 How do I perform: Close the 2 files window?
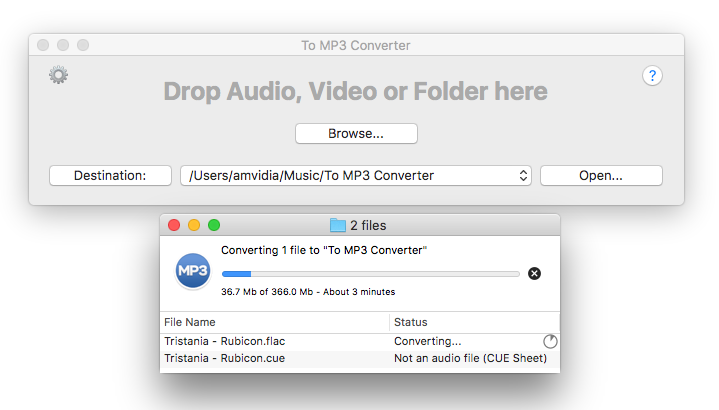click(174, 225)
